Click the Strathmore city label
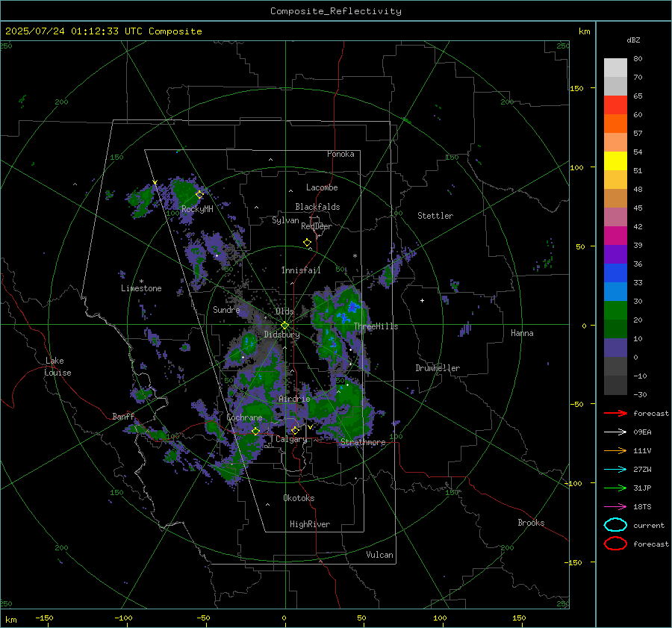 [x=363, y=442]
